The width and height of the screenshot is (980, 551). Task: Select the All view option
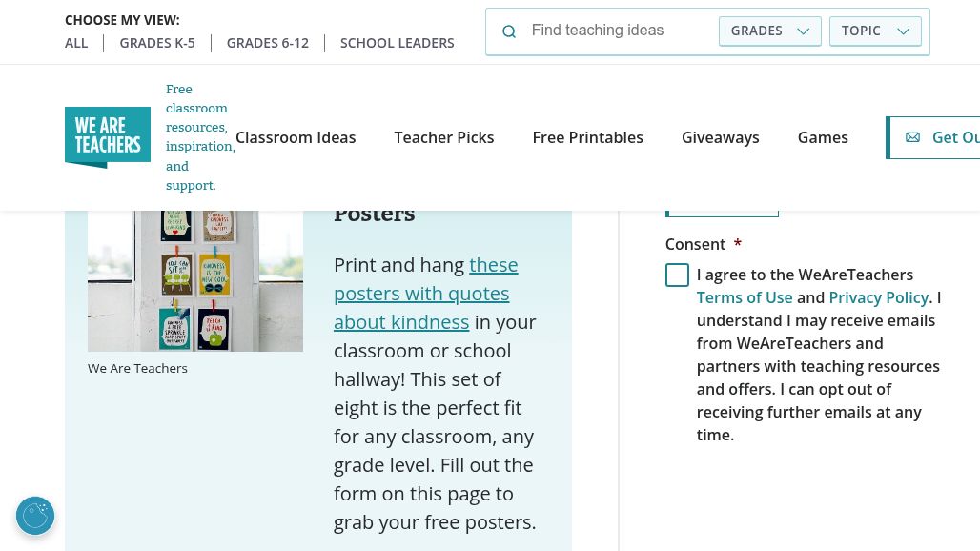coord(76,43)
